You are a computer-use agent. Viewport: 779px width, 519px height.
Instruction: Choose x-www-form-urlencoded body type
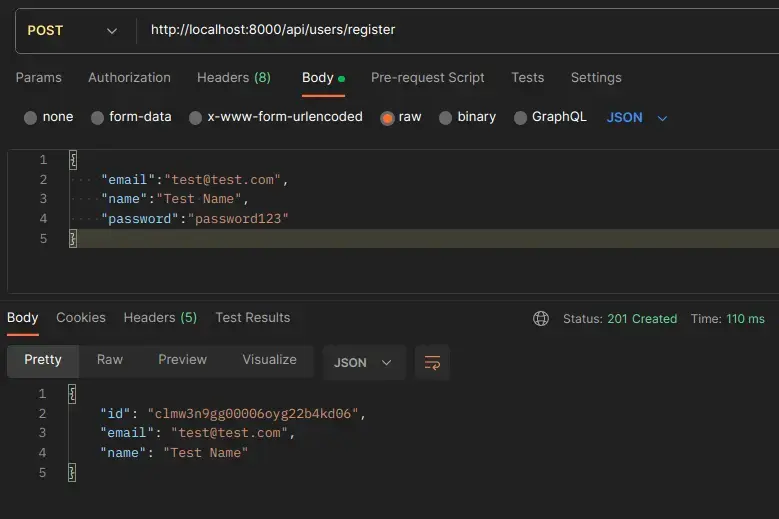196,118
